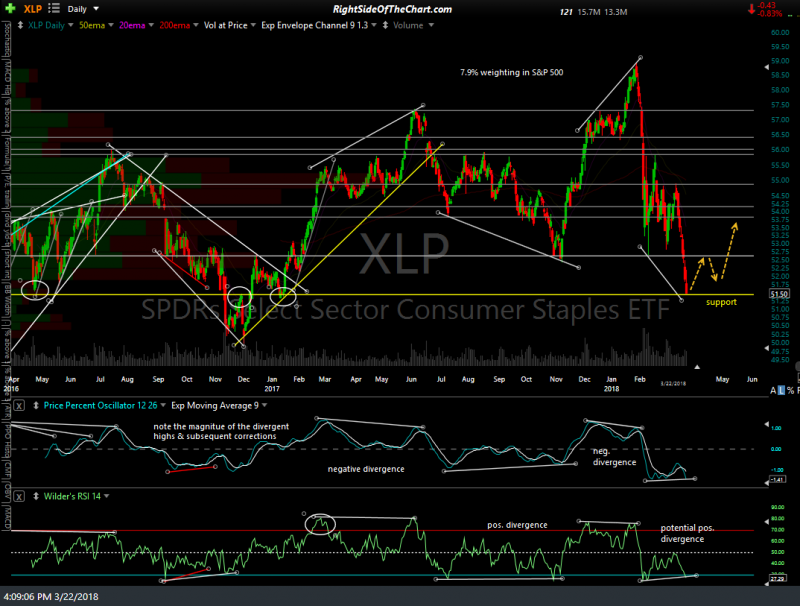Click the green plus icon to add a symbol

[10, 9]
